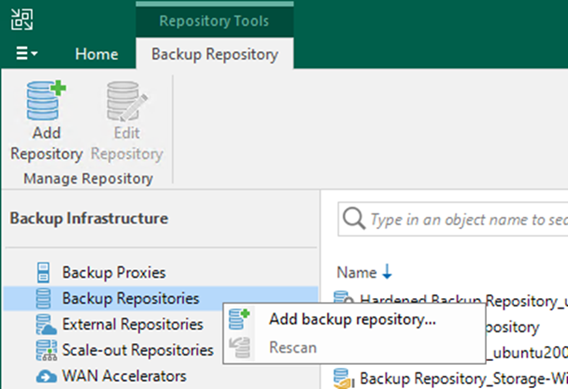The width and height of the screenshot is (568, 389).
Task: Click the magnifying glass search icon
Action: click(x=354, y=218)
